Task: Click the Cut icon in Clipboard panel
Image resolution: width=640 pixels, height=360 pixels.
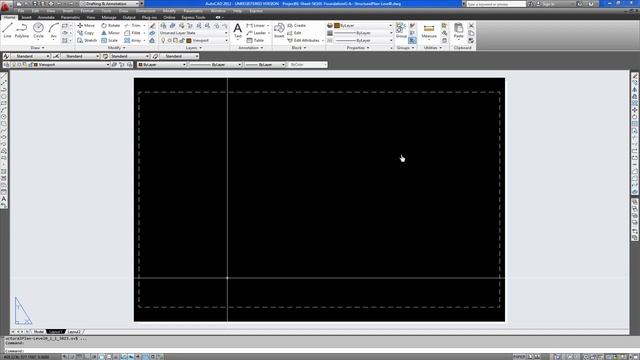Action: 471,25
